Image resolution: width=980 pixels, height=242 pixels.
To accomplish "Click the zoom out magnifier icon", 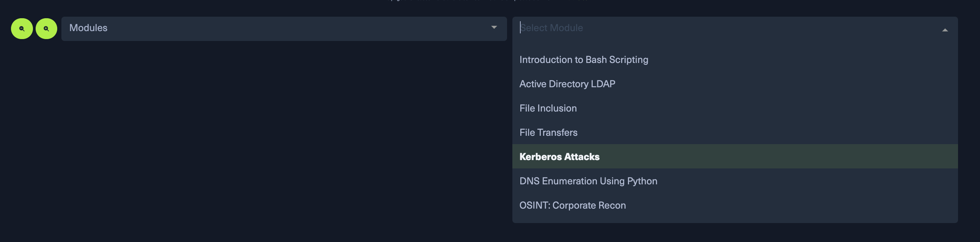I will [22, 28].
